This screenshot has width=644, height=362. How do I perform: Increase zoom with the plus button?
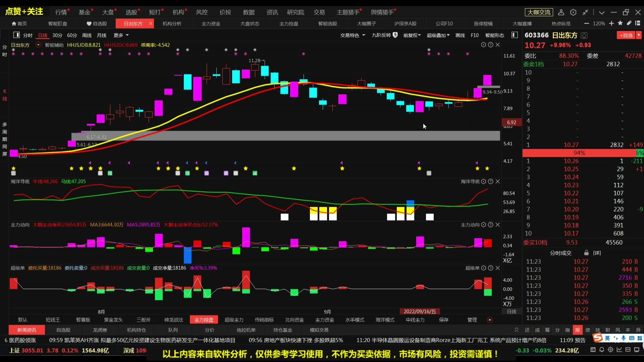(x=611, y=23)
